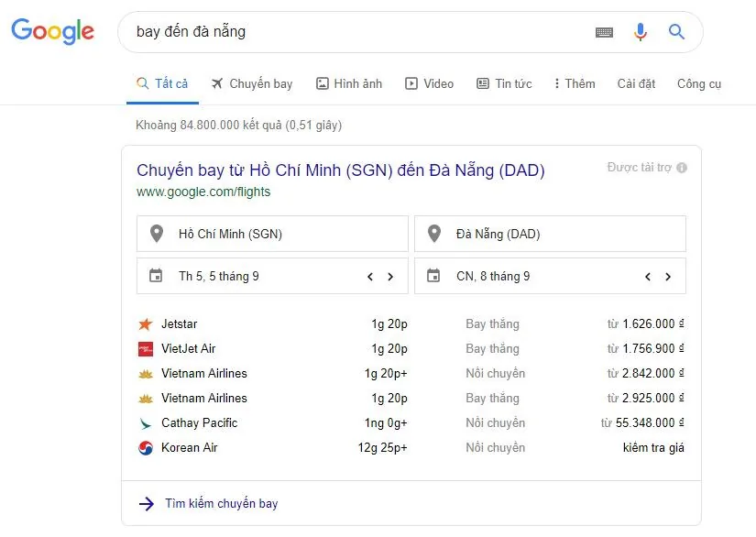
Task: Select the VietJet Air flight row
Action: pos(411,348)
